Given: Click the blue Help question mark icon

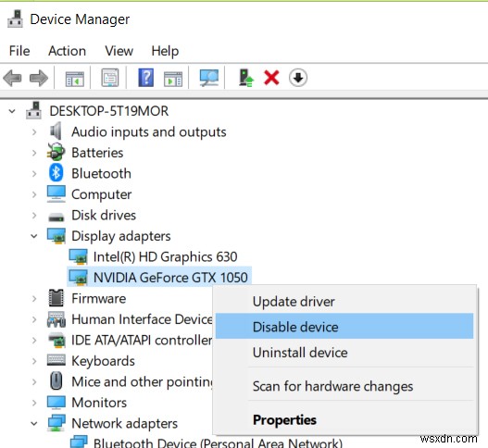Looking at the screenshot, I should 145,78.
